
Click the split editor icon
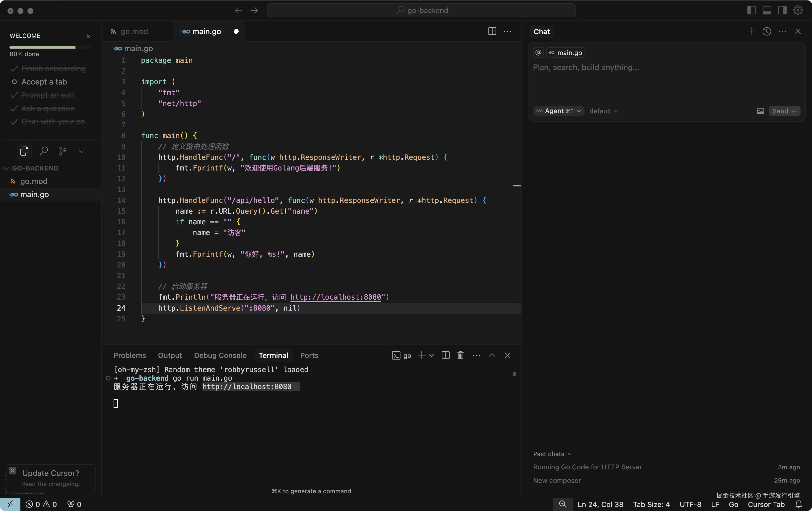tap(492, 31)
